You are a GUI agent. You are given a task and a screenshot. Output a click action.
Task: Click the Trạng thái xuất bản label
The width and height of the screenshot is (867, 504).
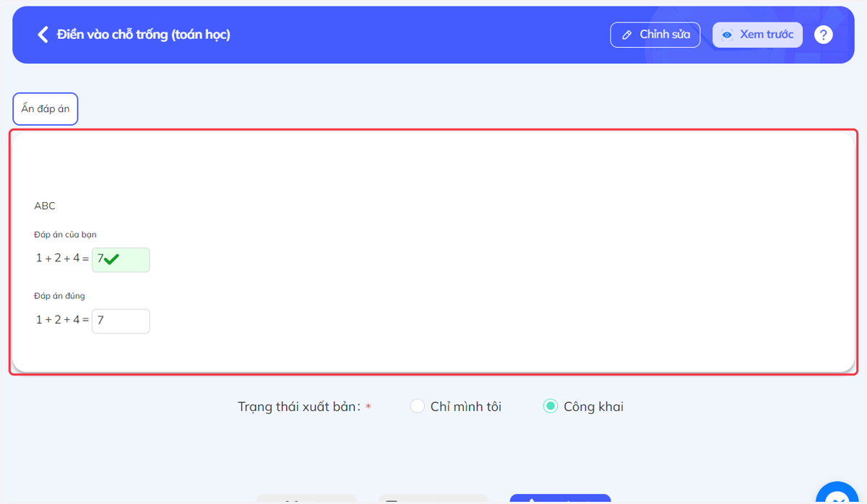click(x=299, y=407)
